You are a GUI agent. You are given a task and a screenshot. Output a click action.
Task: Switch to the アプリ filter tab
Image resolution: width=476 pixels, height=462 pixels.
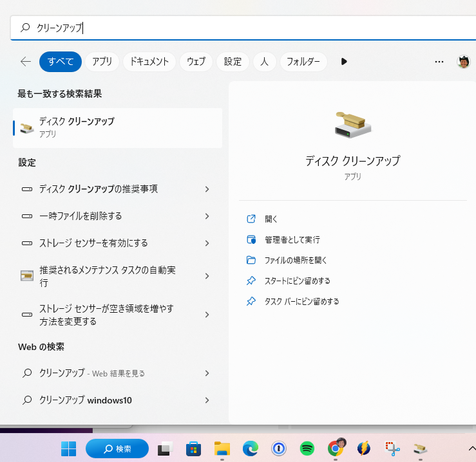coord(102,62)
